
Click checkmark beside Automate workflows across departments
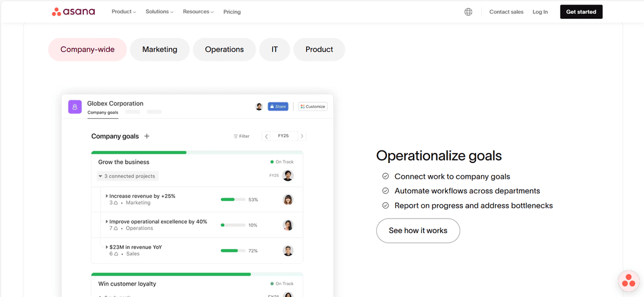(385, 191)
